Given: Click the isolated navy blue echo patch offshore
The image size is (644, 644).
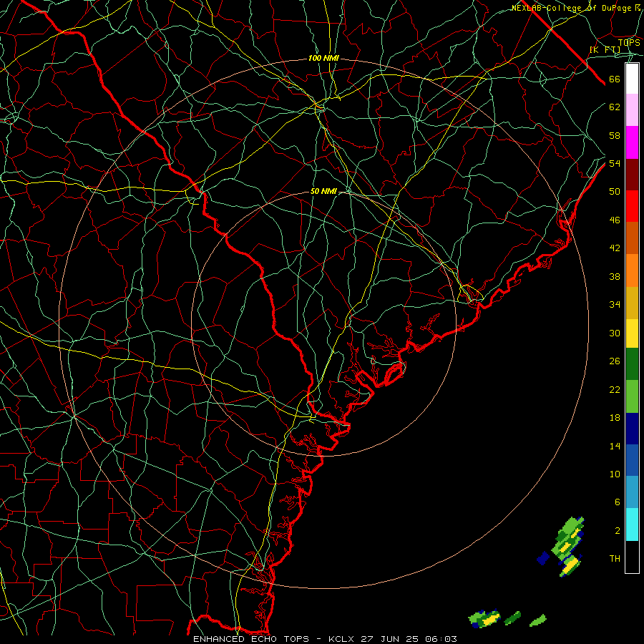Looking at the screenshot, I should tap(543, 557).
